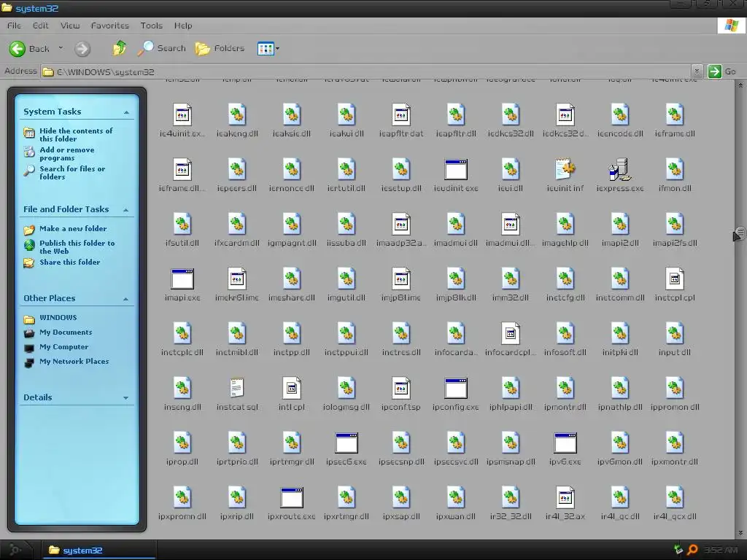The image size is (747, 560).
Task: Open the Help menu
Action: [x=183, y=26]
